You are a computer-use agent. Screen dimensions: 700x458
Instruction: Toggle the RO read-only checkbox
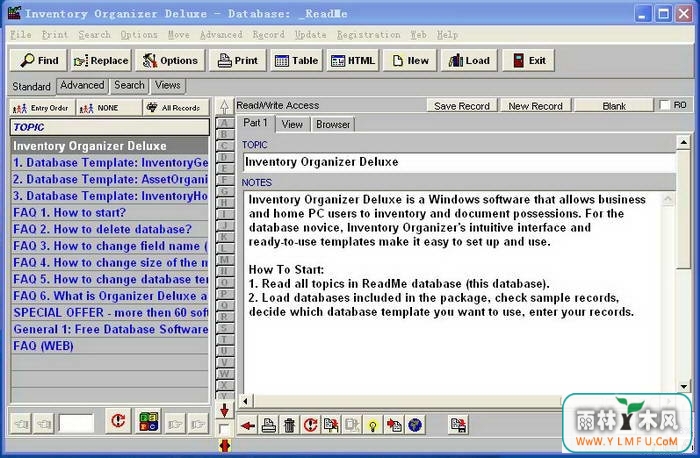click(x=665, y=105)
